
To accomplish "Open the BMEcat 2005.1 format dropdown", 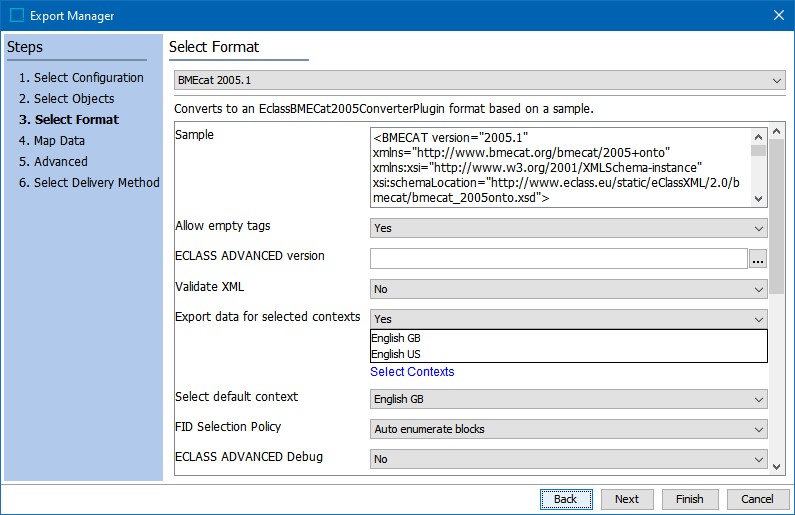I will click(x=479, y=79).
